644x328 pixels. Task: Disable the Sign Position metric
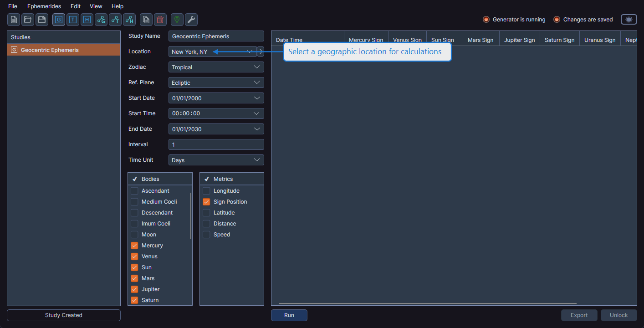206,201
